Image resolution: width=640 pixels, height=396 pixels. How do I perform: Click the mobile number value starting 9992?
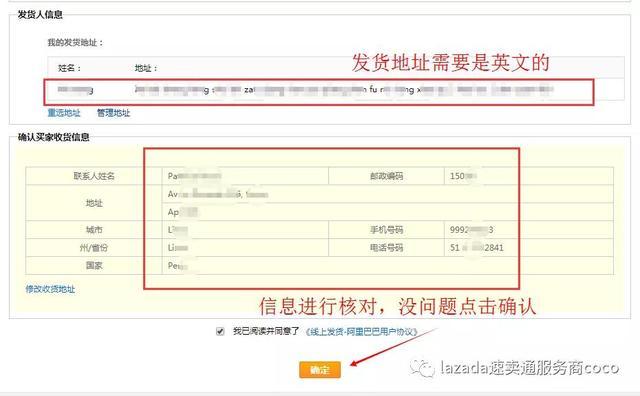click(x=471, y=230)
